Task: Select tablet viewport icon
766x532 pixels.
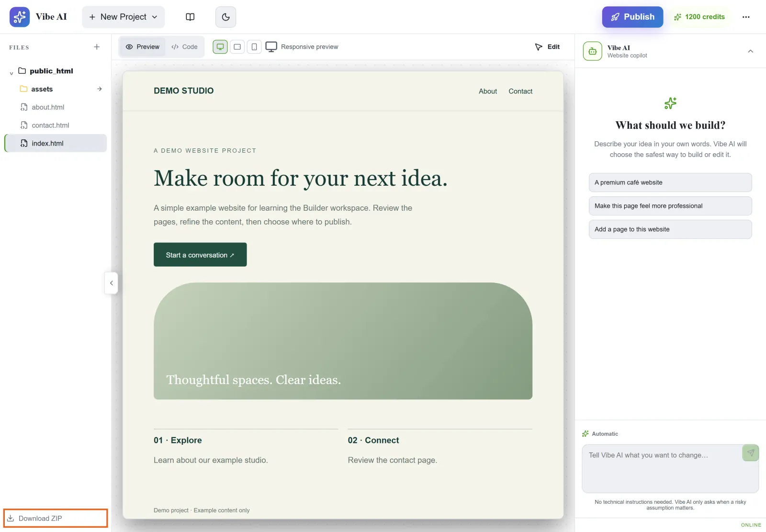Action: click(237, 47)
